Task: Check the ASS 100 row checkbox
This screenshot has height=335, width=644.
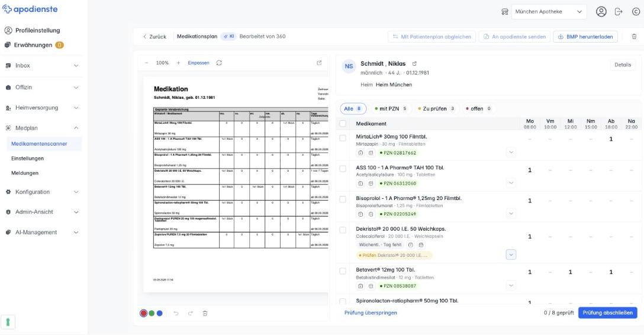Action: (343, 168)
